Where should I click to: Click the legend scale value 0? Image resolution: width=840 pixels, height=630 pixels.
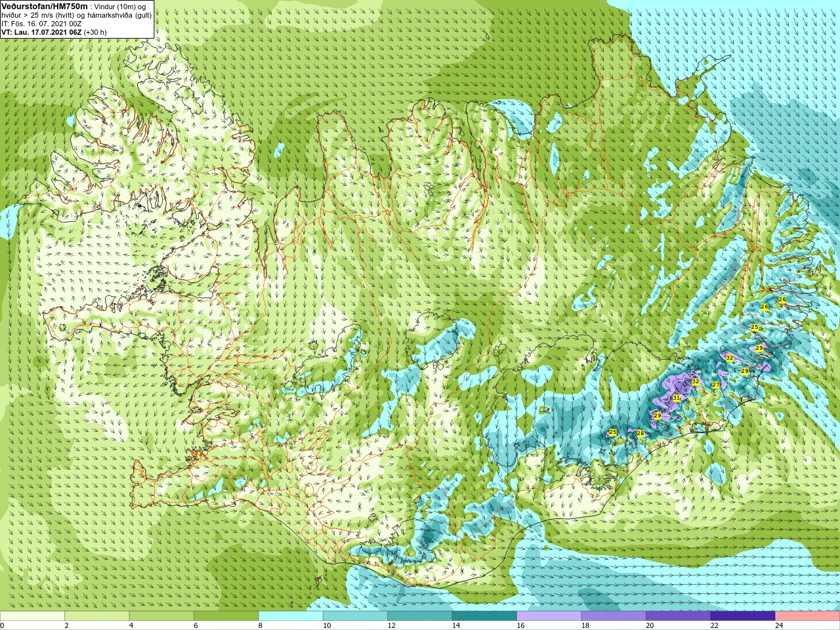pyautogui.click(x=2, y=625)
